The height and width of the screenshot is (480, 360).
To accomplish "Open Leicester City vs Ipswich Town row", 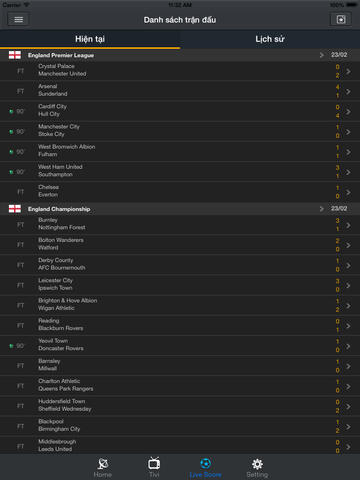I will point(180,285).
